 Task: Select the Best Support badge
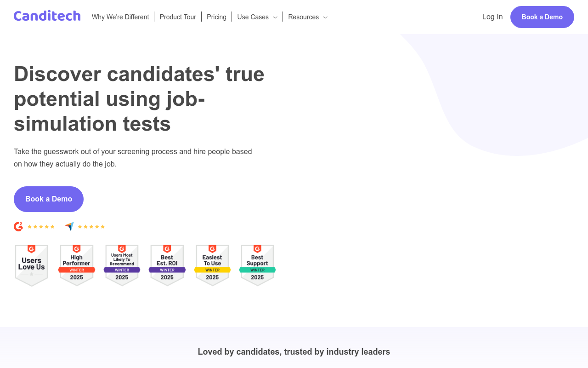pos(257,265)
